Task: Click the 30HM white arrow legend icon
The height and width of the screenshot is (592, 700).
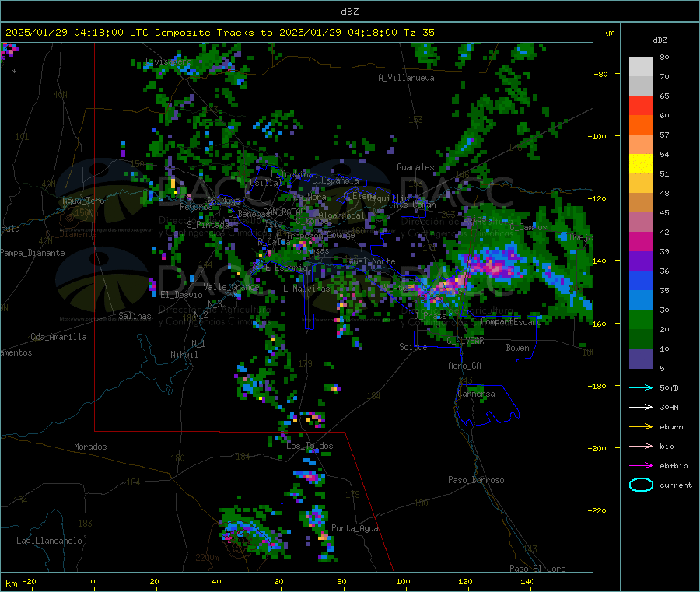Action: 641,407
